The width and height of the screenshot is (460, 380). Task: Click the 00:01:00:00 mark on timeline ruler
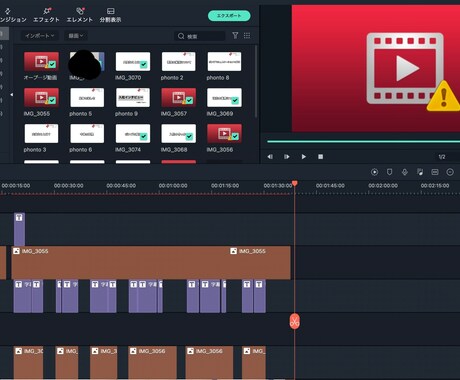173,186
